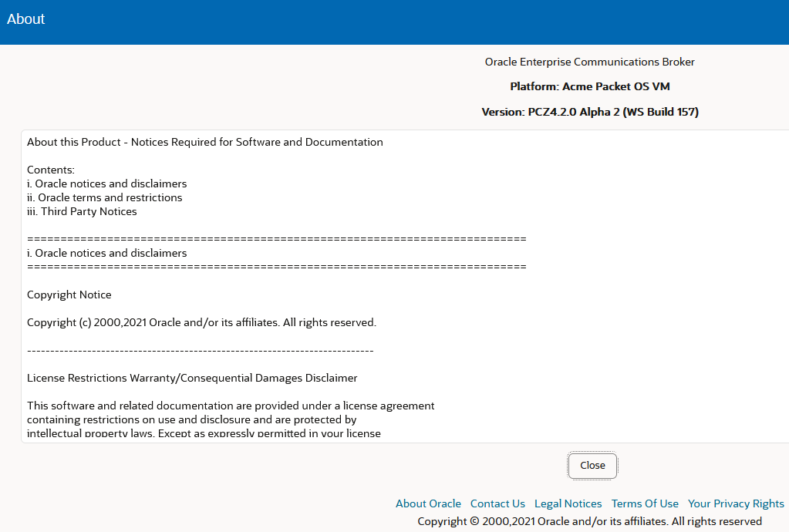Image resolution: width=789 pixels, height=532 pixels.
Task: Select 'Platform: Acme Packet OS VM' text
Action: pos(590,86)
